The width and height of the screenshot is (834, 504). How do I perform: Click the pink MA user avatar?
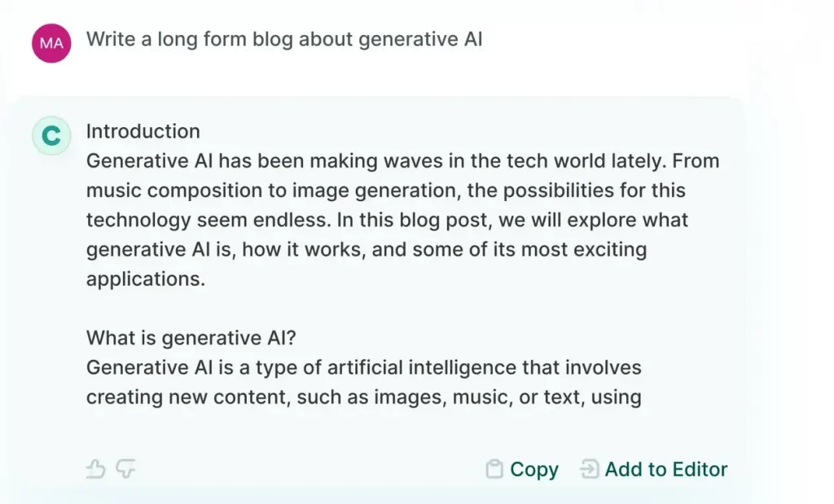[51, 43]
